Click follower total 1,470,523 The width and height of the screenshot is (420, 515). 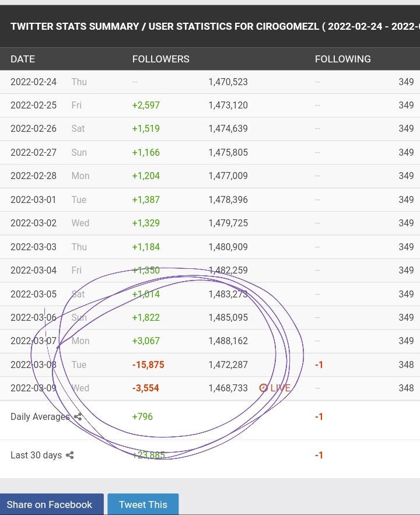pos(228,82)
